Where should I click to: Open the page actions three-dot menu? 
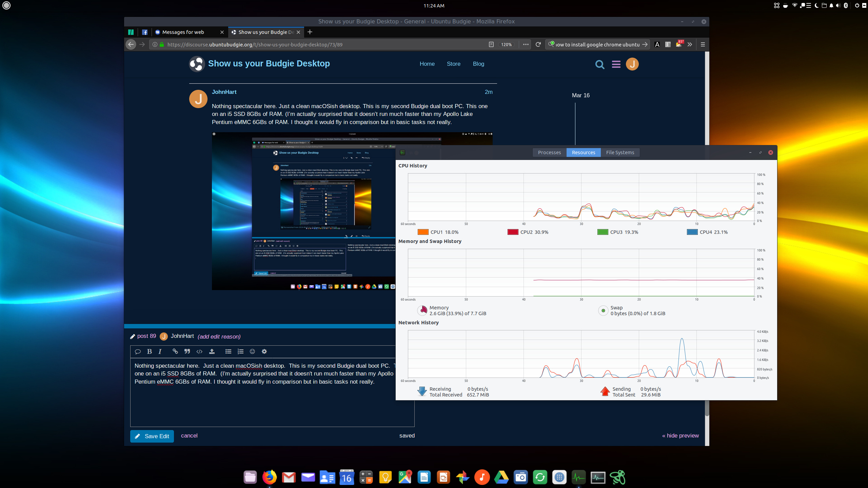tap(526, 44)
